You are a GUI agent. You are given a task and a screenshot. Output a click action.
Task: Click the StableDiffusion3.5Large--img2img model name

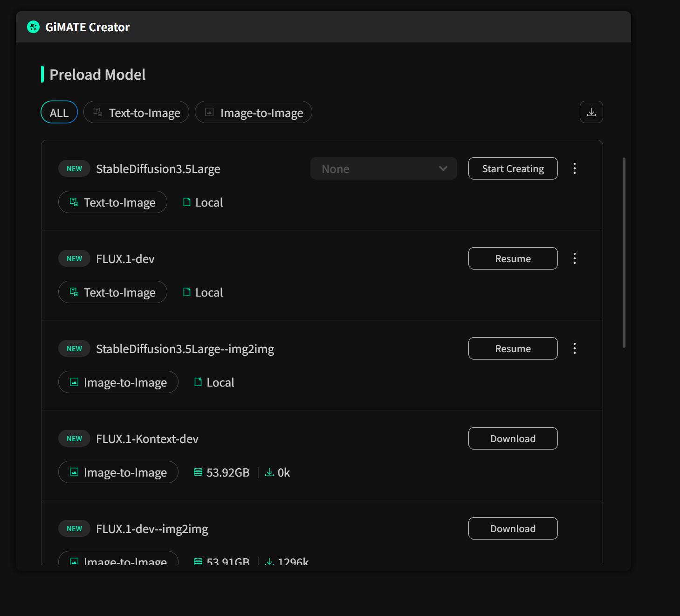pos(185,349)
